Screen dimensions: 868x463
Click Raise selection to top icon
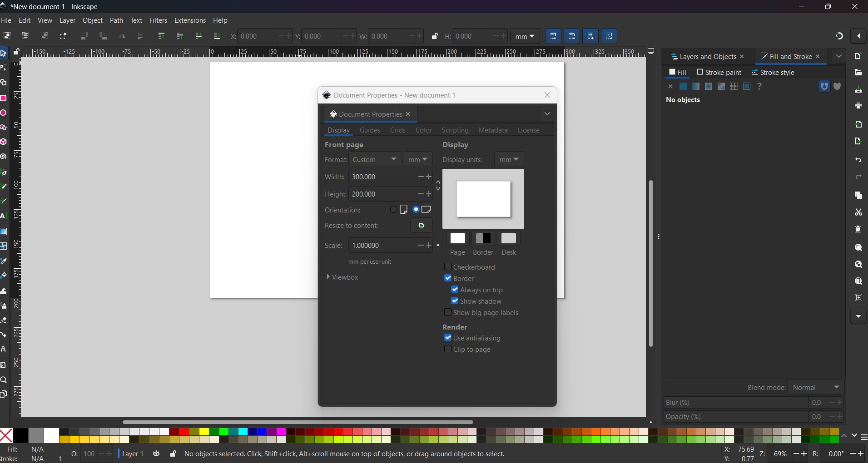tap(161, 36)
